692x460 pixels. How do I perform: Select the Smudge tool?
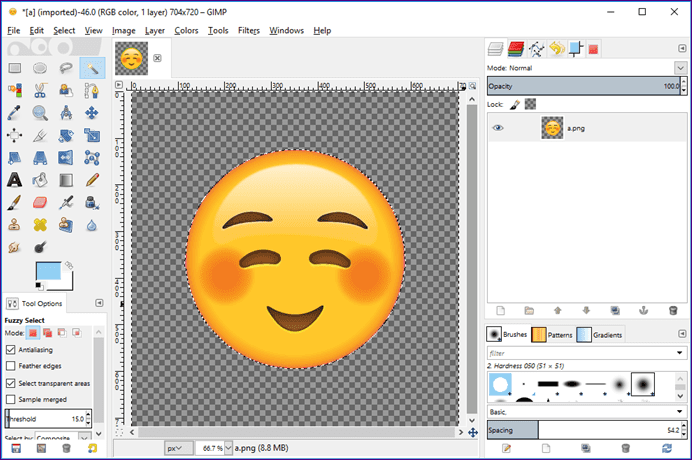15,247
